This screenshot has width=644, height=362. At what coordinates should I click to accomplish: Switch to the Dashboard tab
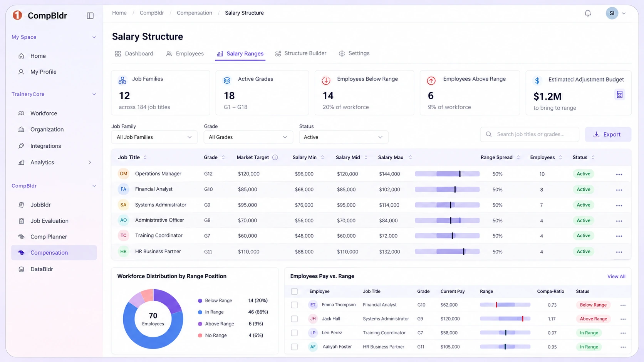tap(134, 53)
